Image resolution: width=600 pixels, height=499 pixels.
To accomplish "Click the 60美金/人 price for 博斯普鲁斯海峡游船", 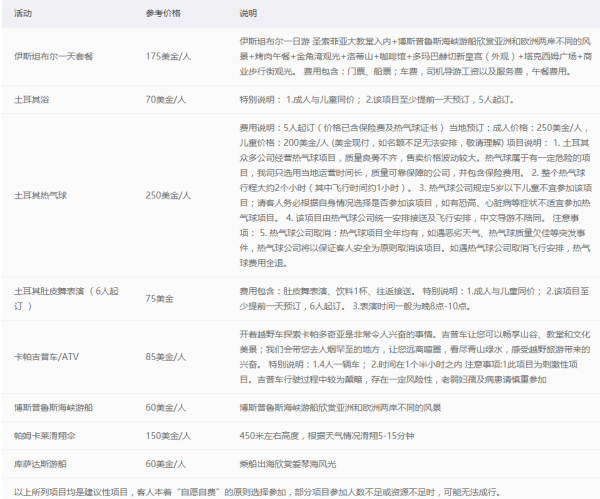I will [x=166, y=408].
